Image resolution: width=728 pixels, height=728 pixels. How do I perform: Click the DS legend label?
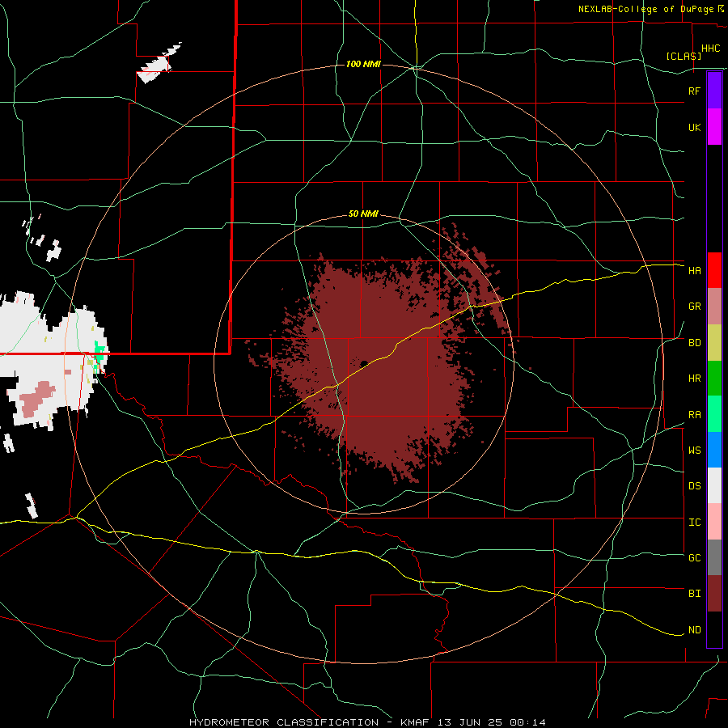(x=694, y=486)
